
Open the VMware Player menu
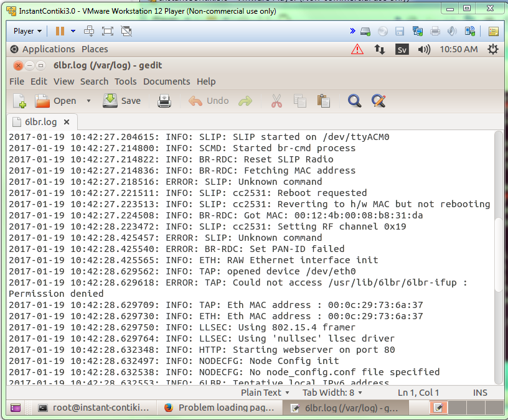27,31
